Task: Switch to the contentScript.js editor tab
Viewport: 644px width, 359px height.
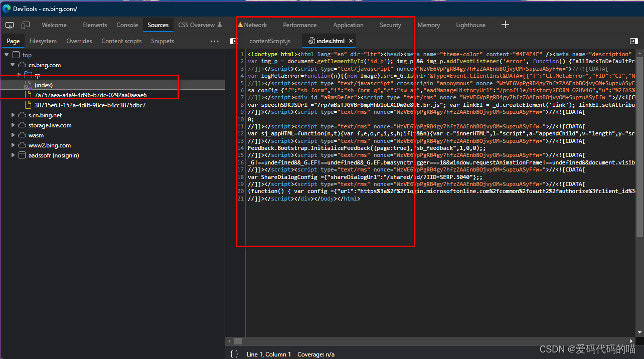Action: 270,41
